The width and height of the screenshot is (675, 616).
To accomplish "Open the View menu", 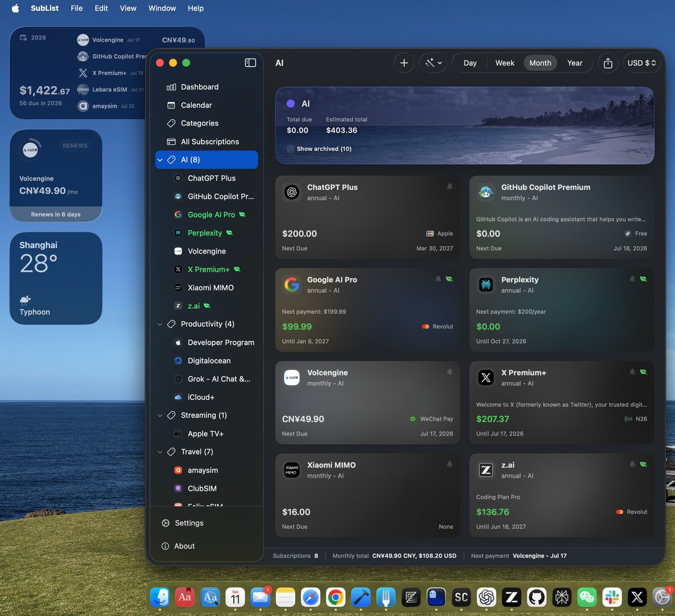I will point(128,8).
